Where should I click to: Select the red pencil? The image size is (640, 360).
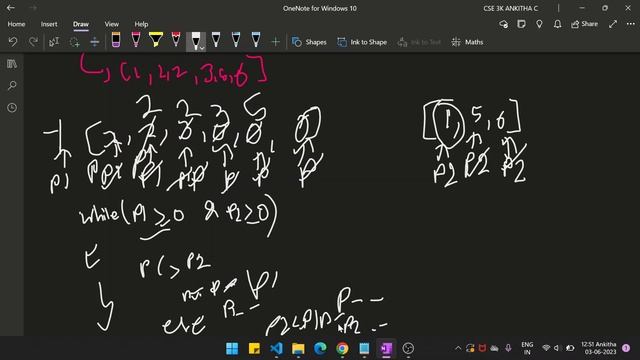(176, 40)
